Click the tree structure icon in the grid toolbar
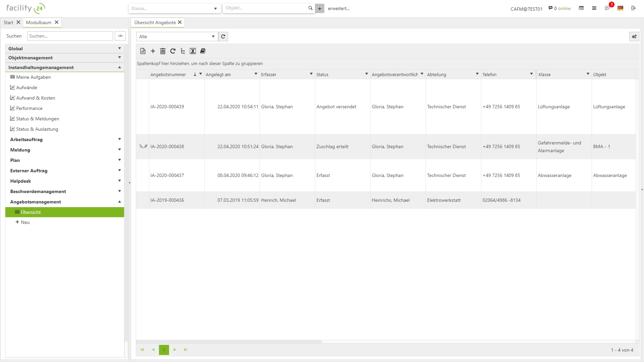The height and width of the screenshot is (362, 644). (183, 51)
